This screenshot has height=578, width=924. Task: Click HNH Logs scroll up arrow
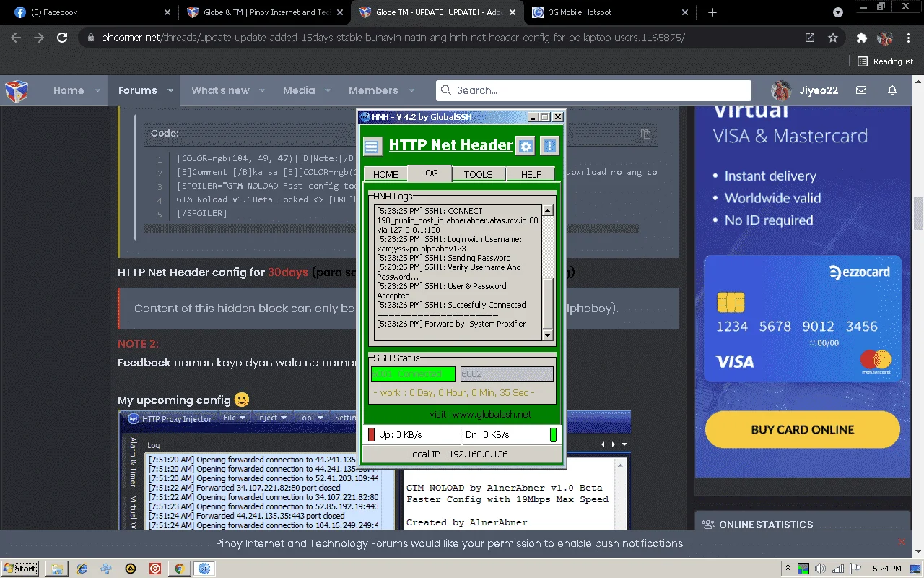[547, 210]
